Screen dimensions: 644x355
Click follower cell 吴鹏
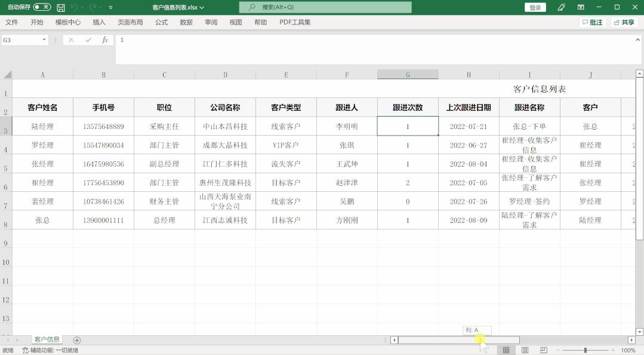[347, 201]
